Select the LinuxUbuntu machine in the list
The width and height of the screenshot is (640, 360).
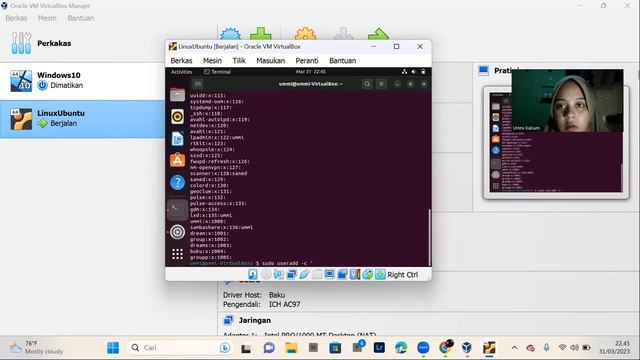[x=82, y=119]
